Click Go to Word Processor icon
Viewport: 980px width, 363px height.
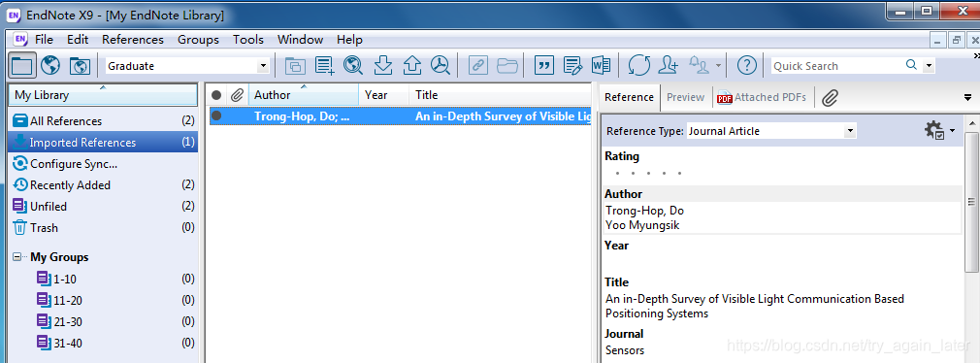tap(601, 65)
